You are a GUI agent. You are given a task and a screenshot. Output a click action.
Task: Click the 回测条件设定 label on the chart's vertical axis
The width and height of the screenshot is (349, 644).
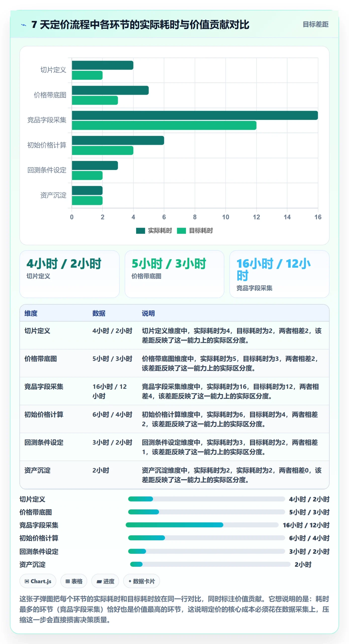pos(47,170)
